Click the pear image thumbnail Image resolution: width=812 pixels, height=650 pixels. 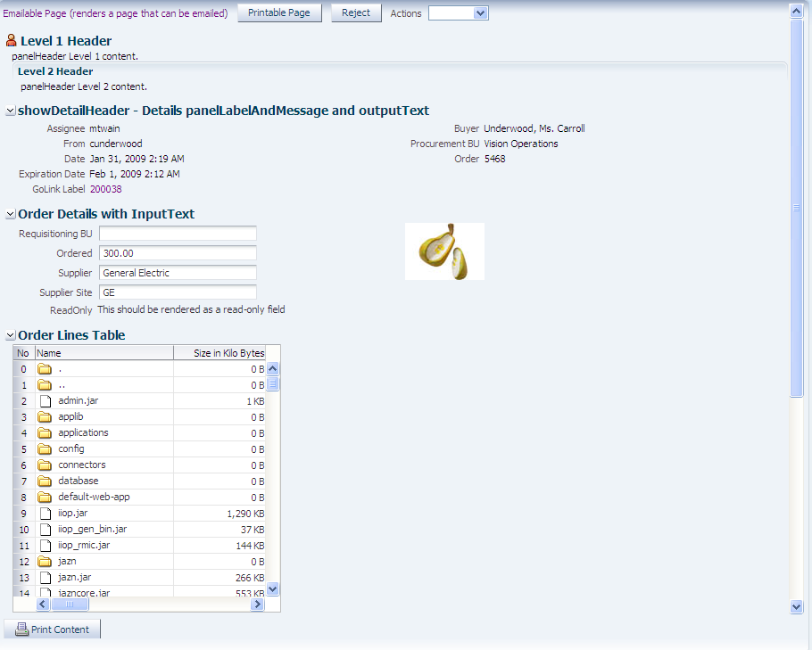[444, 251]
